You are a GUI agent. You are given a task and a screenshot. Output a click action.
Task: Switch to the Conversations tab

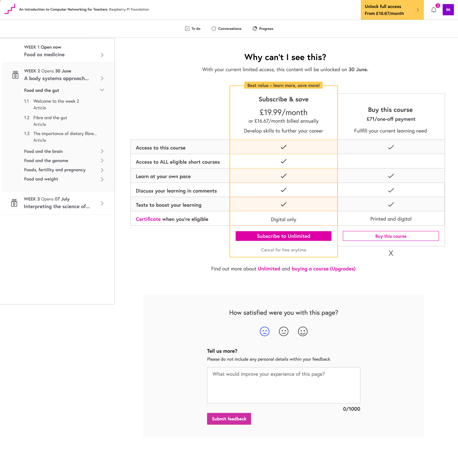(x=226, y=29)
